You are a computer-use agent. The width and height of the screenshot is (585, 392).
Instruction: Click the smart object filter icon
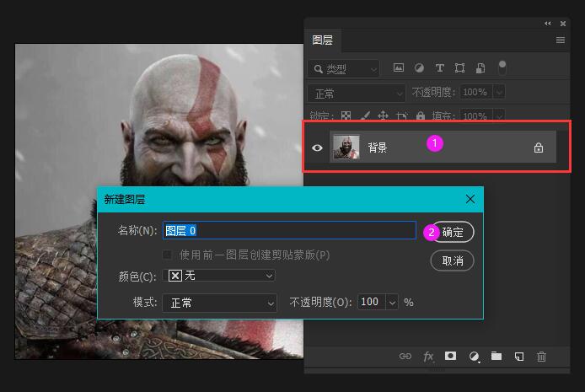point(480,68)
